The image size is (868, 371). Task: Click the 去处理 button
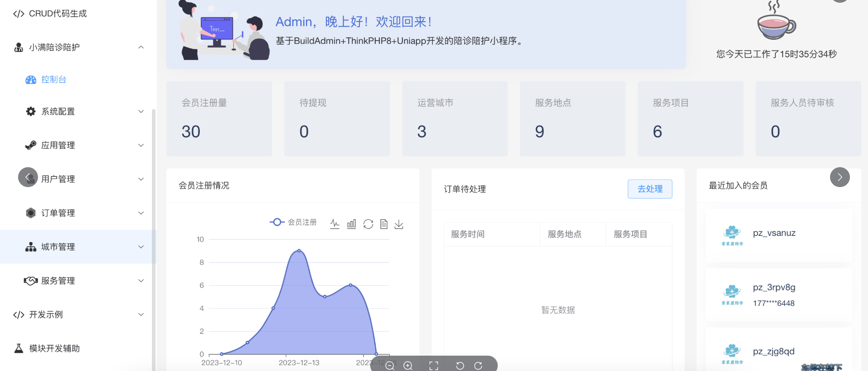tap(650, 189)
